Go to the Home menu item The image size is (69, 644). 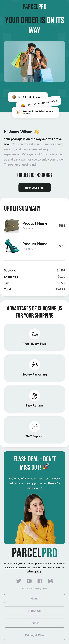point(35,598)
